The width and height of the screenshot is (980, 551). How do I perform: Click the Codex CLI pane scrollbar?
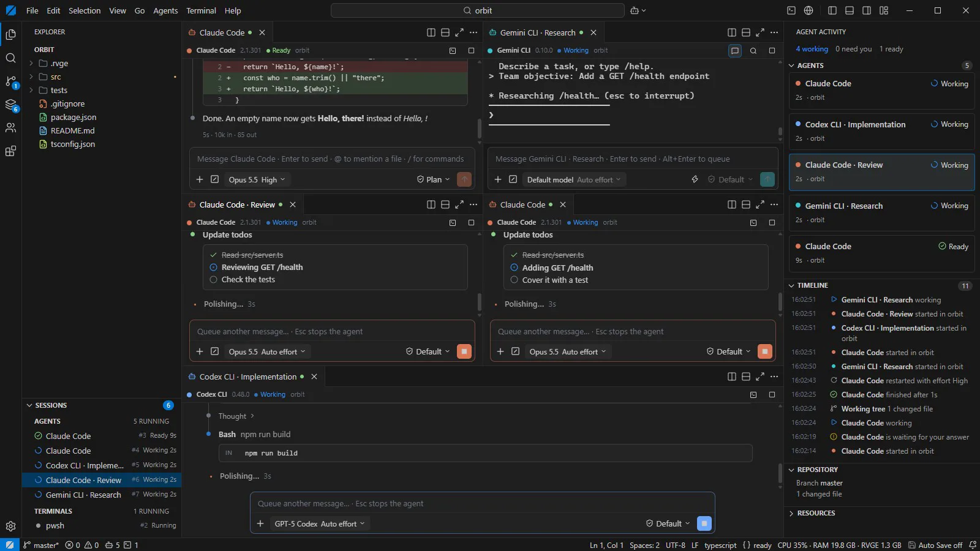(780, 474)
